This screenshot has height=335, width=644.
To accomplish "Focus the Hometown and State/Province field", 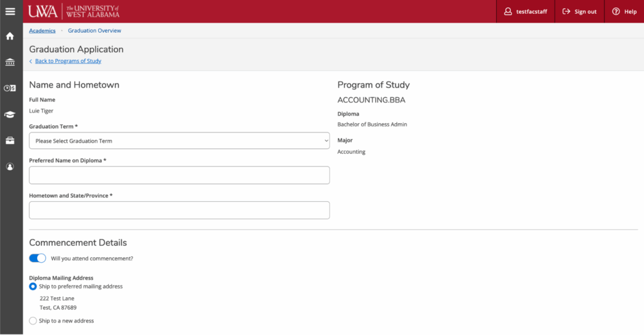I will [x=179, y=211].
